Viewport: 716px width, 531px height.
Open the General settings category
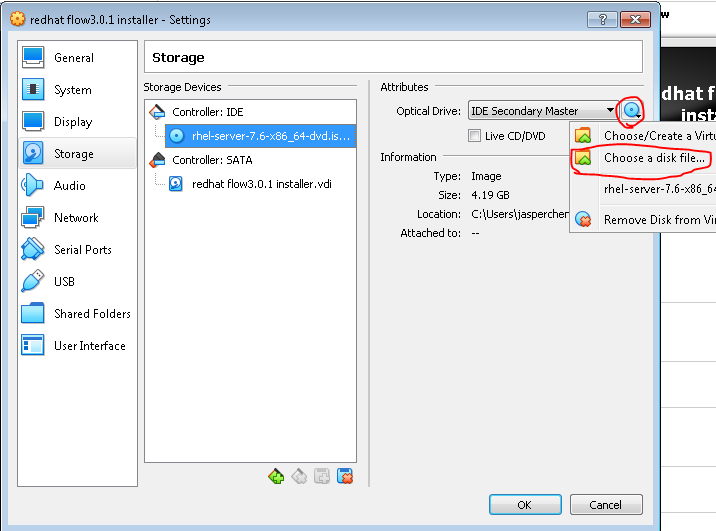click(77, 58)
